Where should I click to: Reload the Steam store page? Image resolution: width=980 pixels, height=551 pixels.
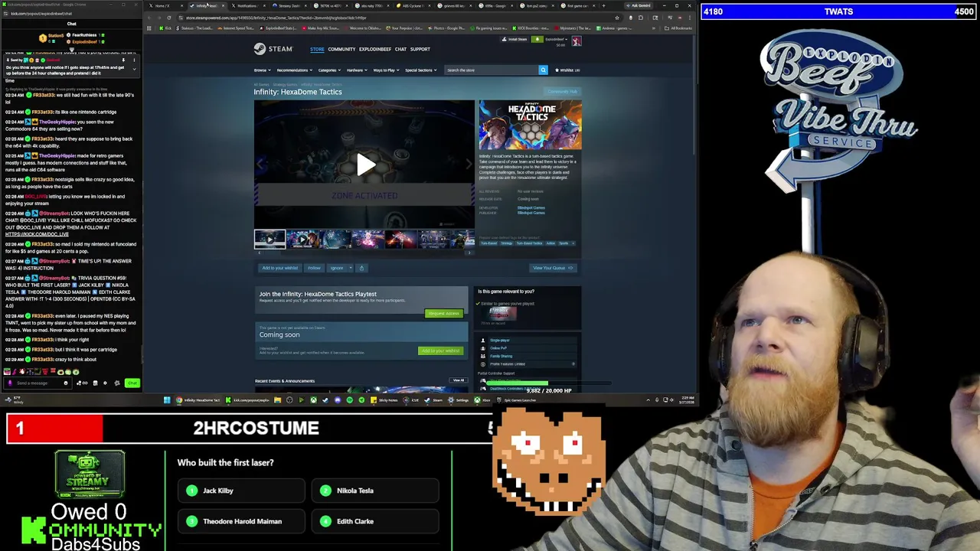170,18
